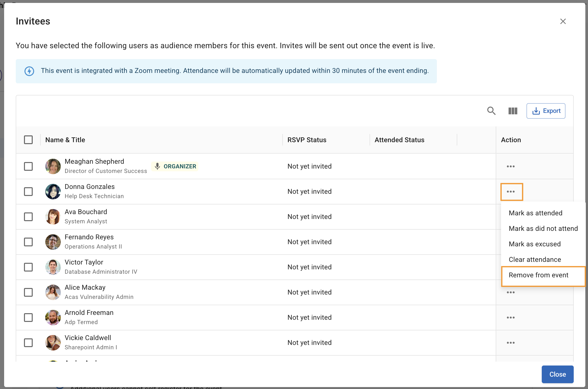Open the column chooser icon
588x389 pixels.
(513, 111)
